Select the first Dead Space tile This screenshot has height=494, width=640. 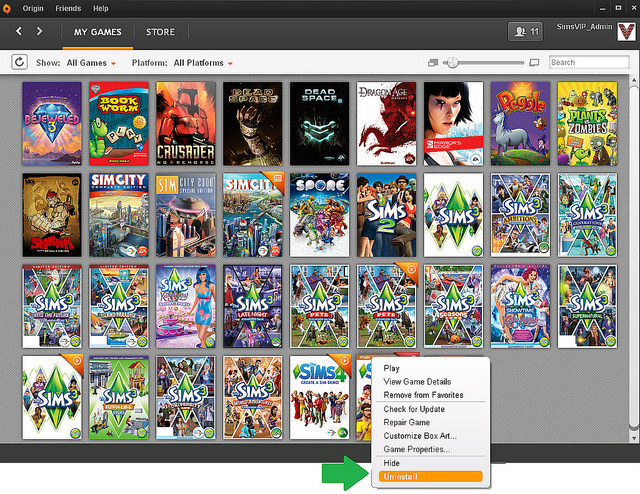point(253,124)
